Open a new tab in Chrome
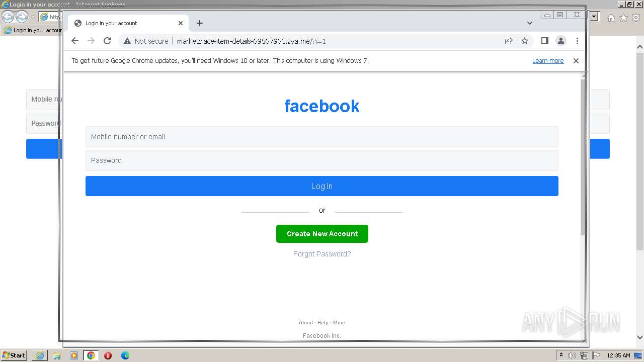Screen dimensions: 644x362 (200, 23)
